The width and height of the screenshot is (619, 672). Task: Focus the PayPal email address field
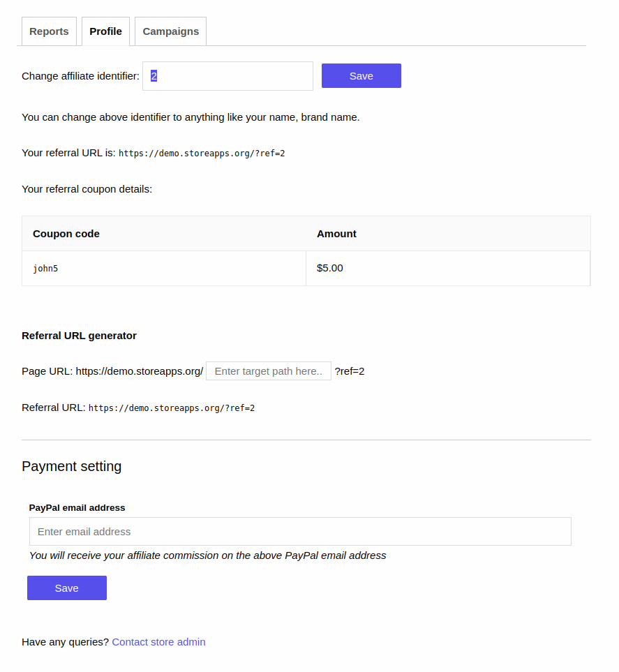300,532
